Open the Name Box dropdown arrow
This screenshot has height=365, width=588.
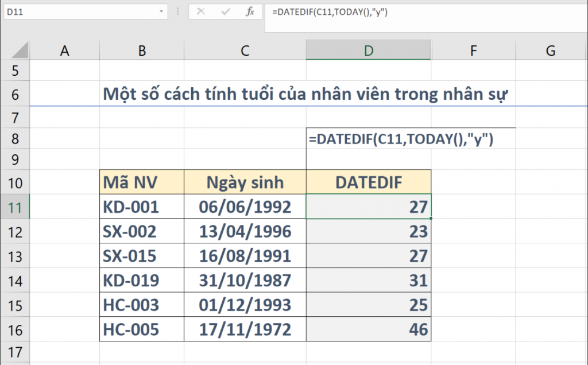(x=160, y=11)
